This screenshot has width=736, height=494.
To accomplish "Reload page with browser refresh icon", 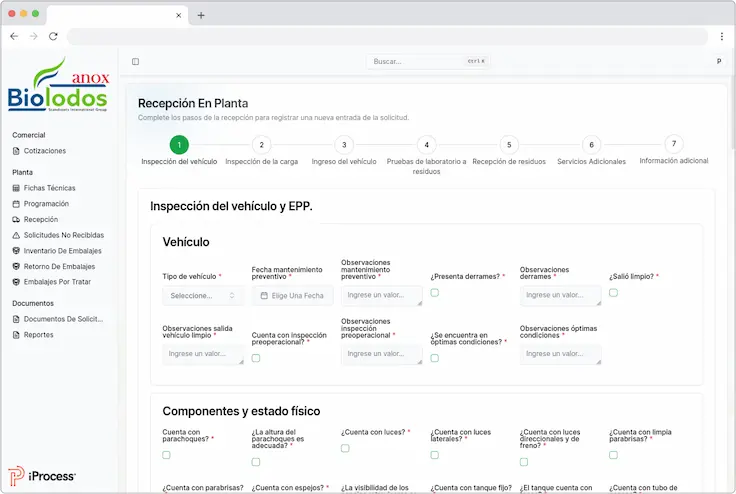I will [x=53, y=36].
